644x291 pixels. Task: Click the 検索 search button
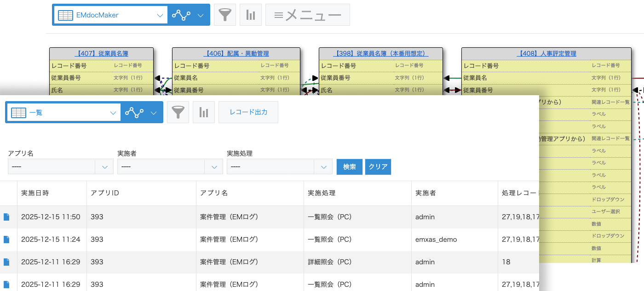pos(349,166)
